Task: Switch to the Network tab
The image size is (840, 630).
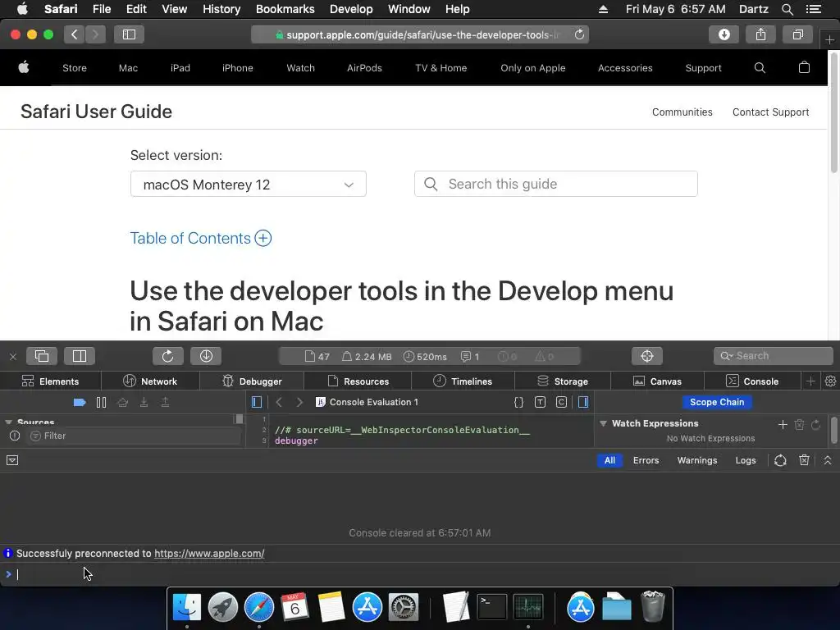Action: pyautogui.click(x=150, y=381)
